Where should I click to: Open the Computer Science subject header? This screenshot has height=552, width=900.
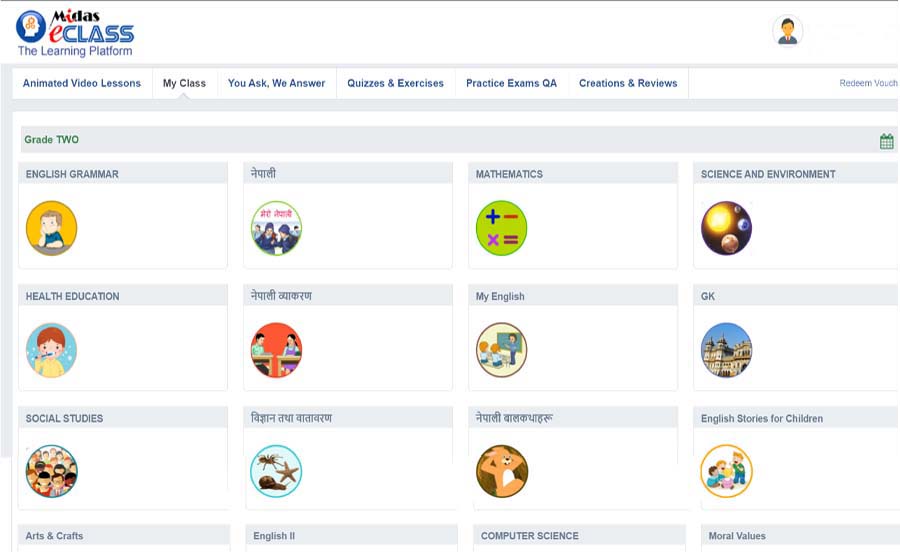click(529, 536)
